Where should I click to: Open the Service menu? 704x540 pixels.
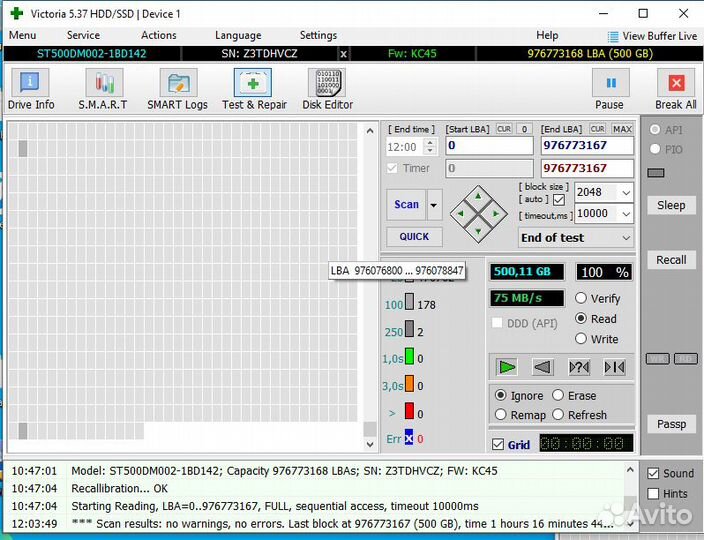(83, 35)
